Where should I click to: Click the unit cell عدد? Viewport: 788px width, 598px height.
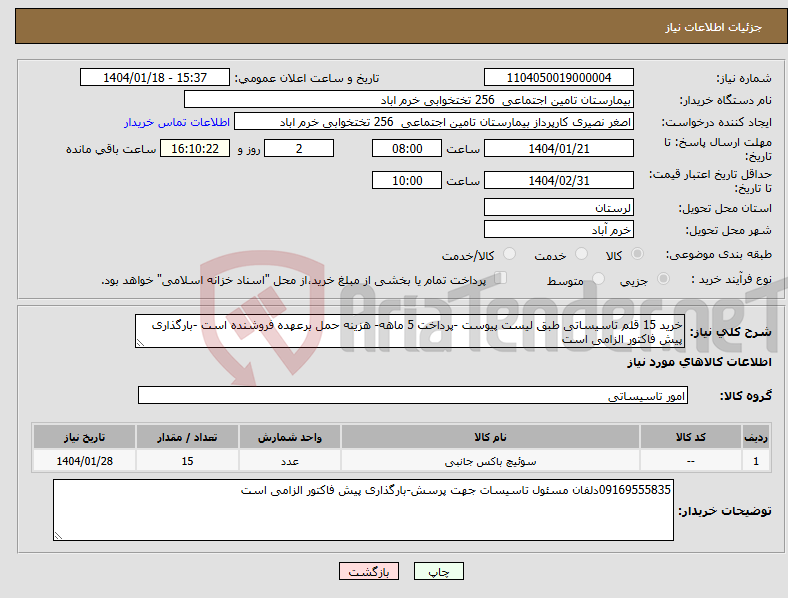pos(290,461)
